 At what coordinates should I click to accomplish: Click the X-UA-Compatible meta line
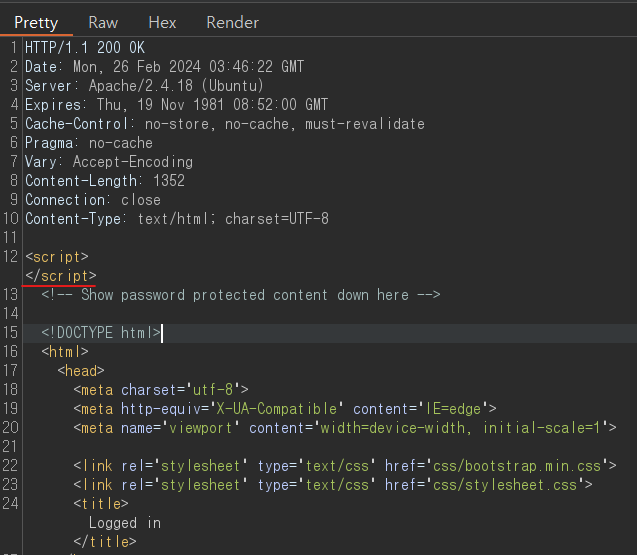285,409
